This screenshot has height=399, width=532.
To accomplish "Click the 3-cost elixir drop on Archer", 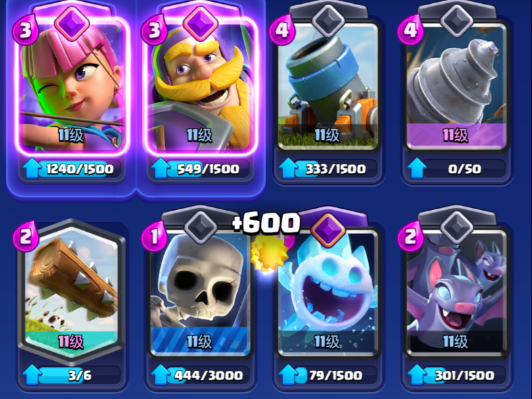I will pos(25,30).
